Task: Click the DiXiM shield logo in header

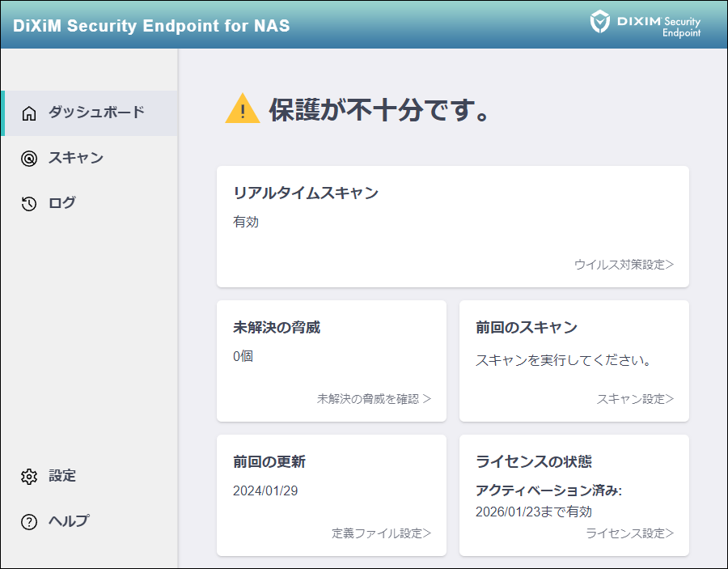Action: pos(599,22)
